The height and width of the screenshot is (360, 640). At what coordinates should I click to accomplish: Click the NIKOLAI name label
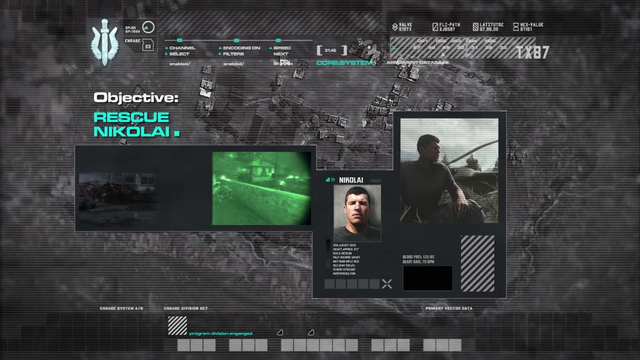click(351, 180)
